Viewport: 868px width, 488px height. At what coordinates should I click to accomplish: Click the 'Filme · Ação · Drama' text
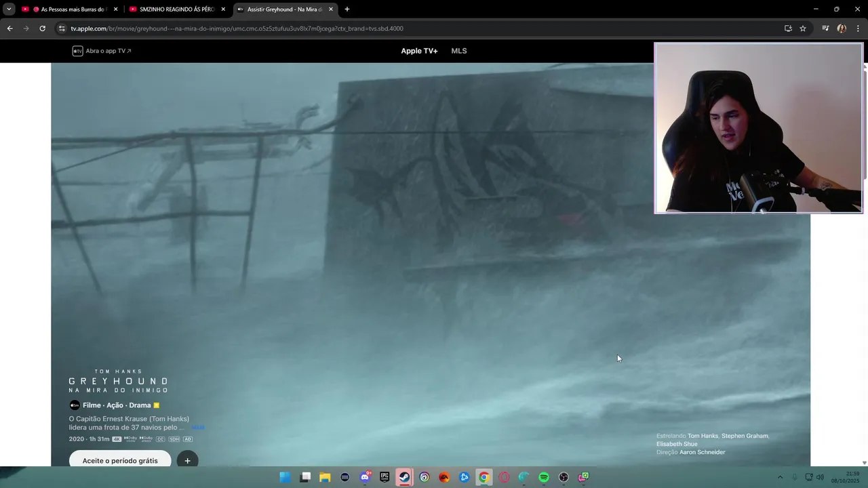pyautogui.click(x=117, y=405)
